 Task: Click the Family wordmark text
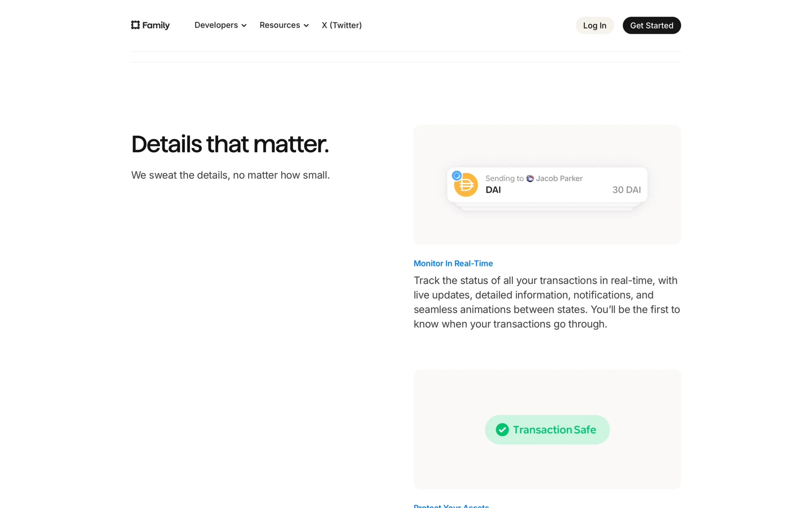(x=156, y=25)
